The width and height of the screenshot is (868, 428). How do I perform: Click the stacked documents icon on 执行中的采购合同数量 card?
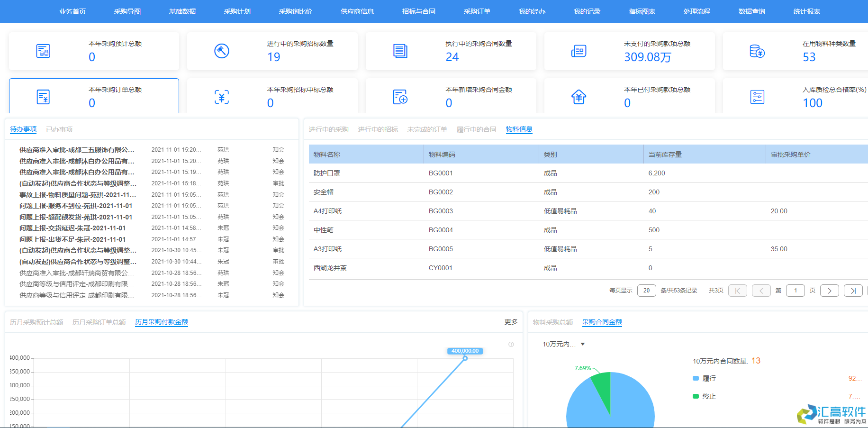400,51
